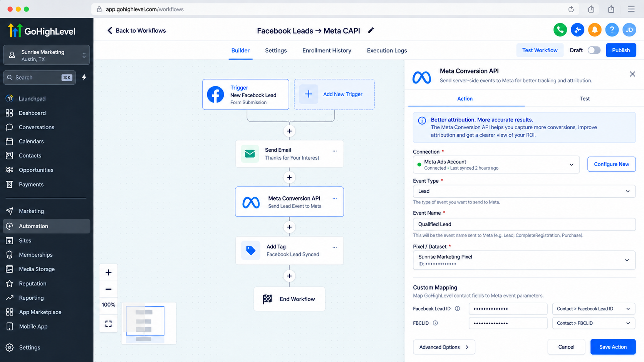Click Back to Workflows
This screenshot has width=644, height=362.
click(136, 30)
